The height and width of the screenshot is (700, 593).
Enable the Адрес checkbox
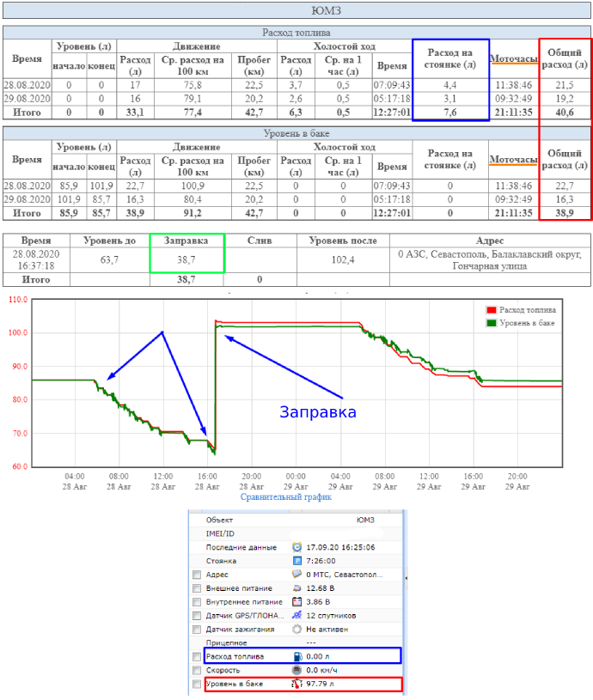[x=197, y=575]
